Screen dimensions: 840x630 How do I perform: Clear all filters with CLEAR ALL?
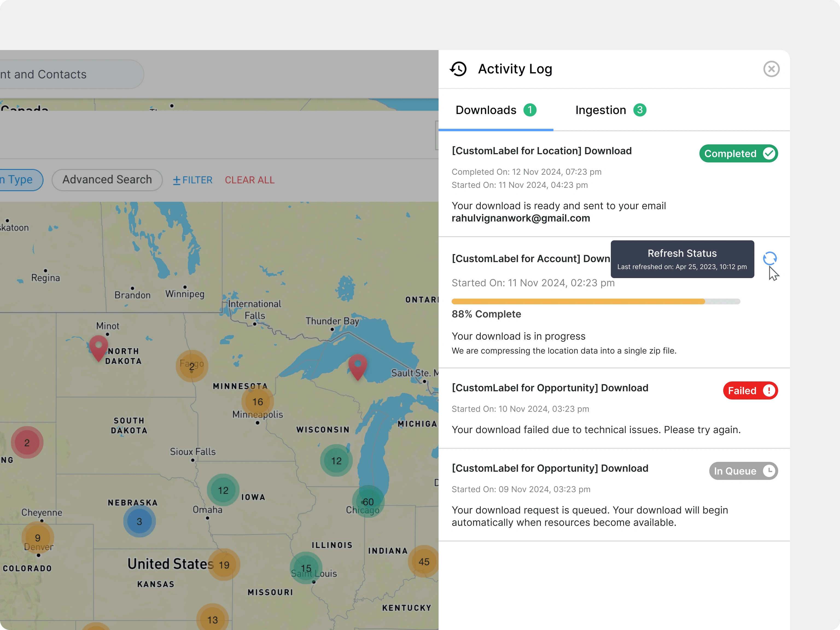249,180
